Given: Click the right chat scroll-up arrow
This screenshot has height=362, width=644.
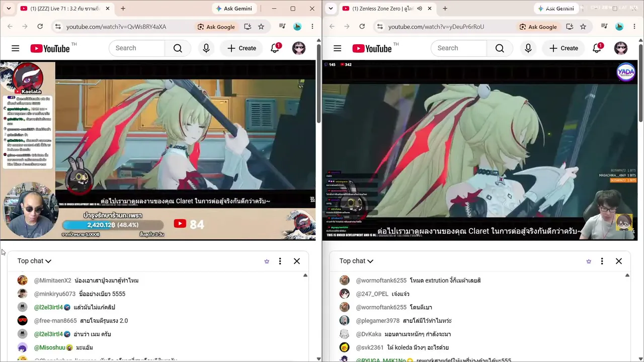Looking at the screenshot, I should click(627, 276).
